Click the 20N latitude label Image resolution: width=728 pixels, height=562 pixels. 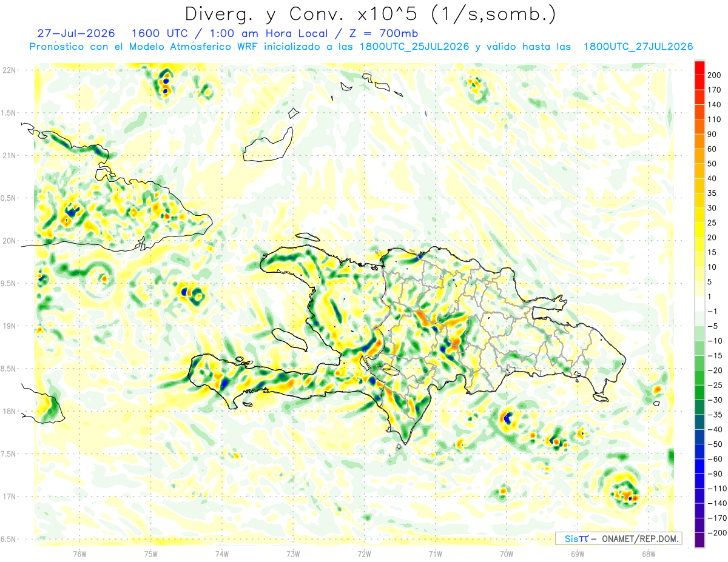pos(10,241)
